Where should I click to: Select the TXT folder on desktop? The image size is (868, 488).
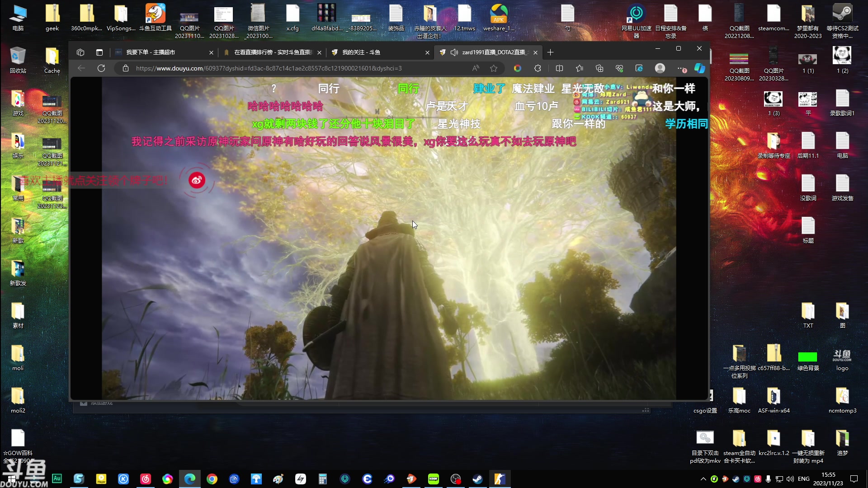tap(808, 315)
